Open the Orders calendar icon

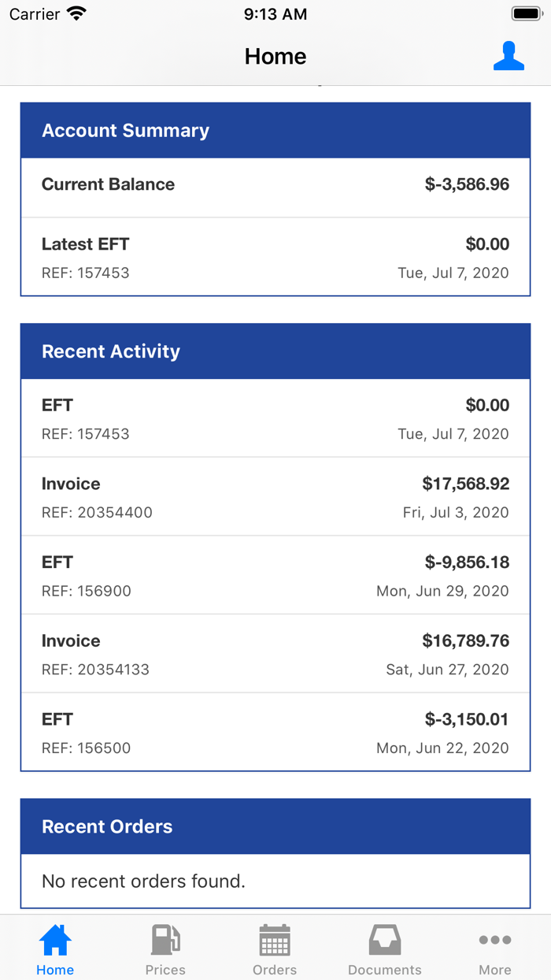click(275, 941)
